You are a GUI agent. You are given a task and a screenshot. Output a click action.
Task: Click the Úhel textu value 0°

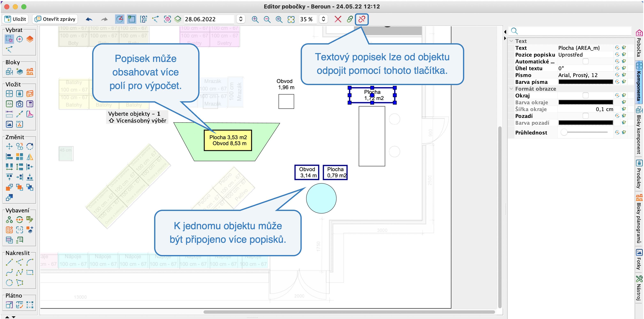[x=585, y=68]
